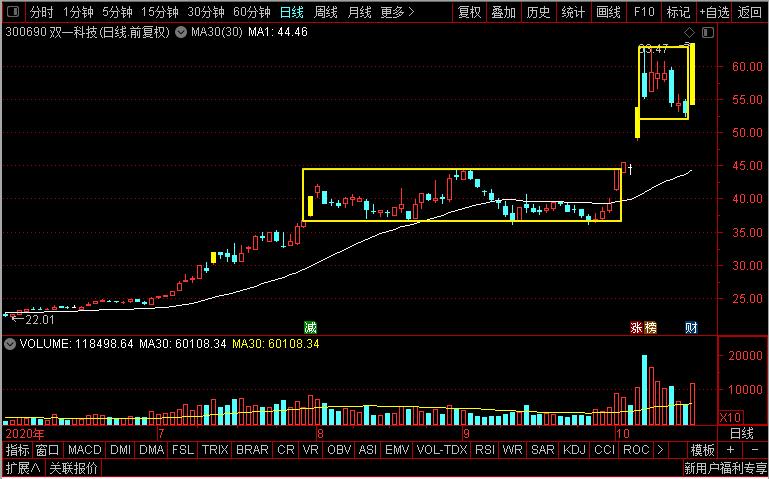Viewport: 770px width, 479px height.
Task: Open the 模板 template menu
Action: [703, 450]
